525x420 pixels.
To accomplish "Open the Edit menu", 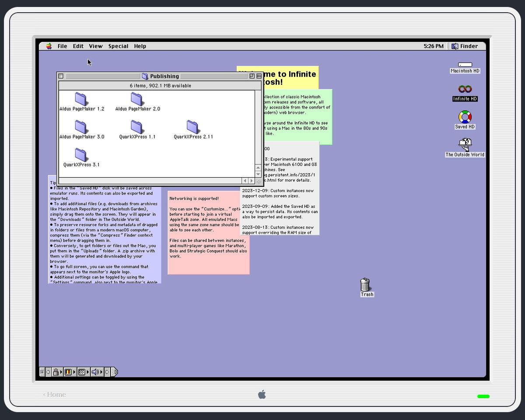I will (78, 46).
